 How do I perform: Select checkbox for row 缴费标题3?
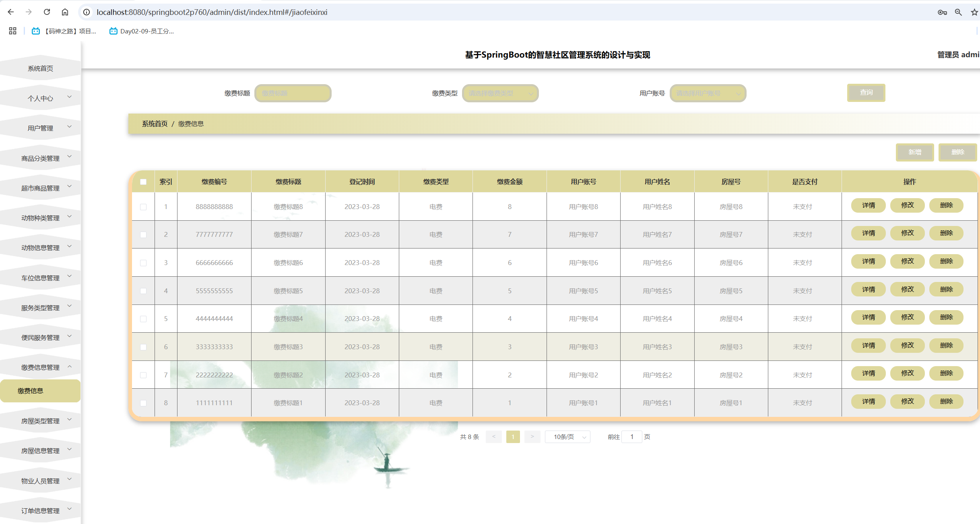143,347
